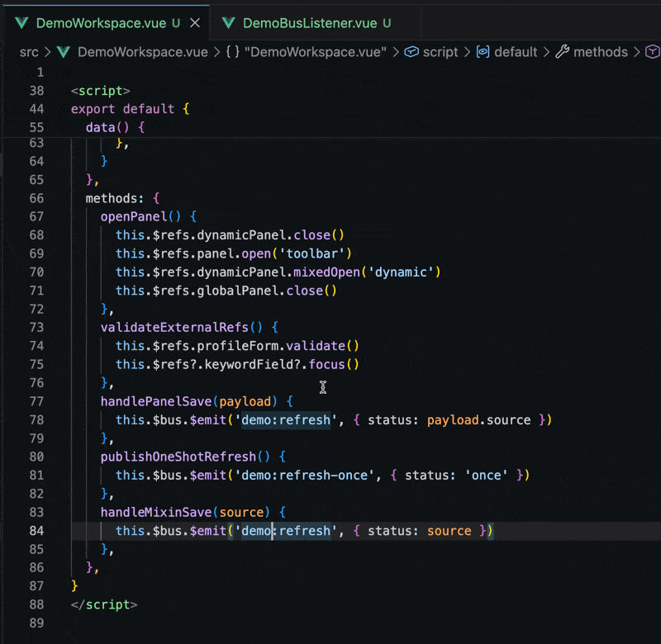The height and width of the screenshot is (644, 661).
Task: Click line number 73 in the gutter
Action: click(x=36, y=327)
